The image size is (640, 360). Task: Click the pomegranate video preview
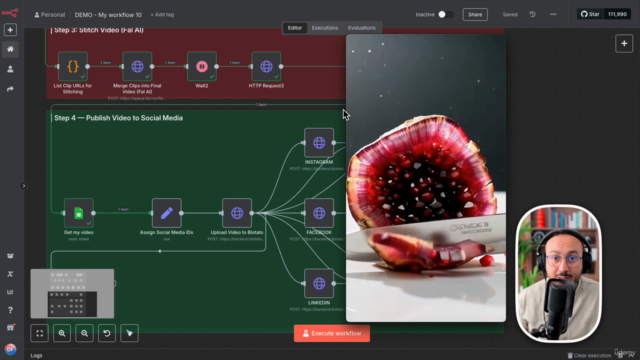(426, 178)
